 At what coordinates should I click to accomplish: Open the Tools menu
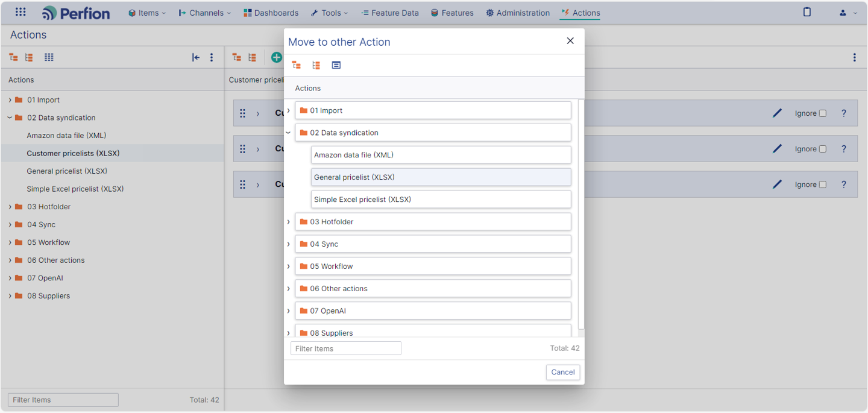[330, 13]
